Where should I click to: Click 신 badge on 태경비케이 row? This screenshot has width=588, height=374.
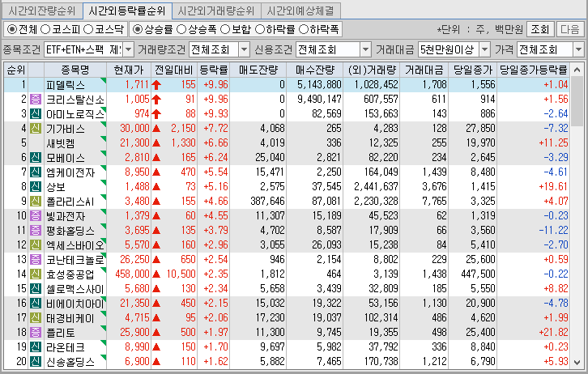coord(36,318)
